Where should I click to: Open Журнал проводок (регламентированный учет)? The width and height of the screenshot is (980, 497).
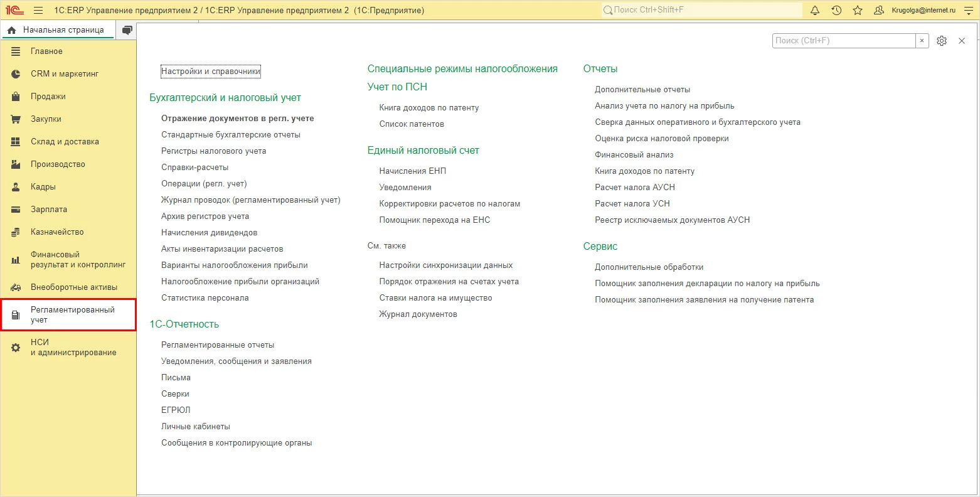(251, 200)
